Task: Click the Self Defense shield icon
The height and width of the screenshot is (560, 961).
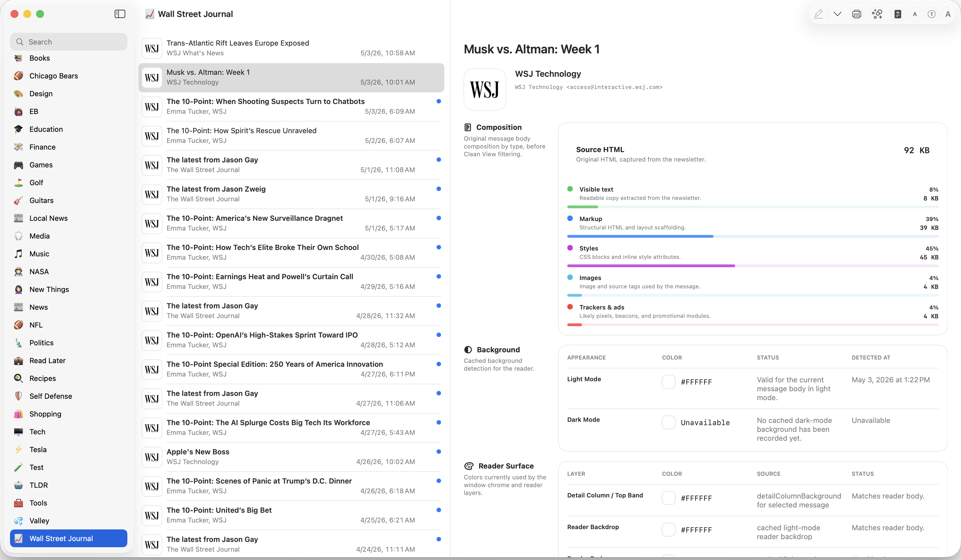Action: click(18, 396)
